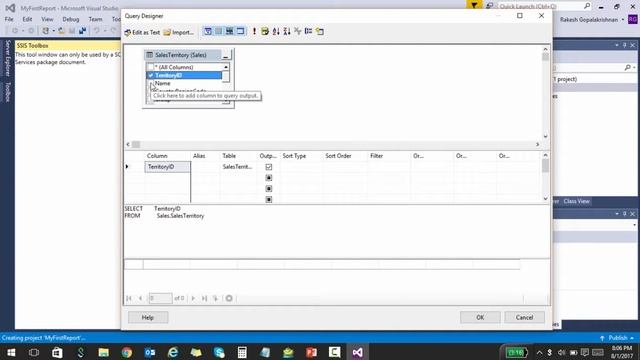Click the record number input box

[160, 298]
